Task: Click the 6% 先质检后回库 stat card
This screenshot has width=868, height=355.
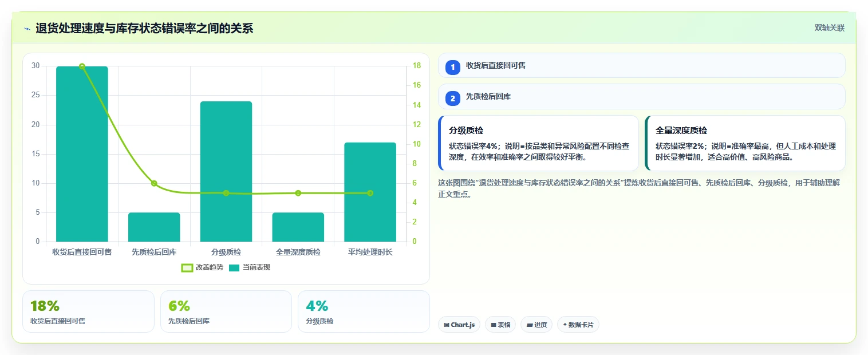Action: tap(226, 311)
